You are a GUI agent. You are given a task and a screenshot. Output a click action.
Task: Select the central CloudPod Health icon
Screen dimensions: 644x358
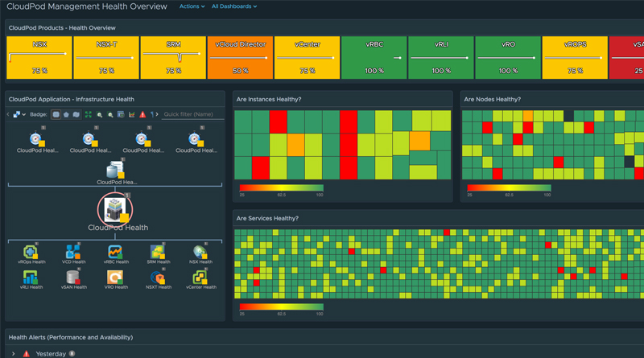(115, 209)
